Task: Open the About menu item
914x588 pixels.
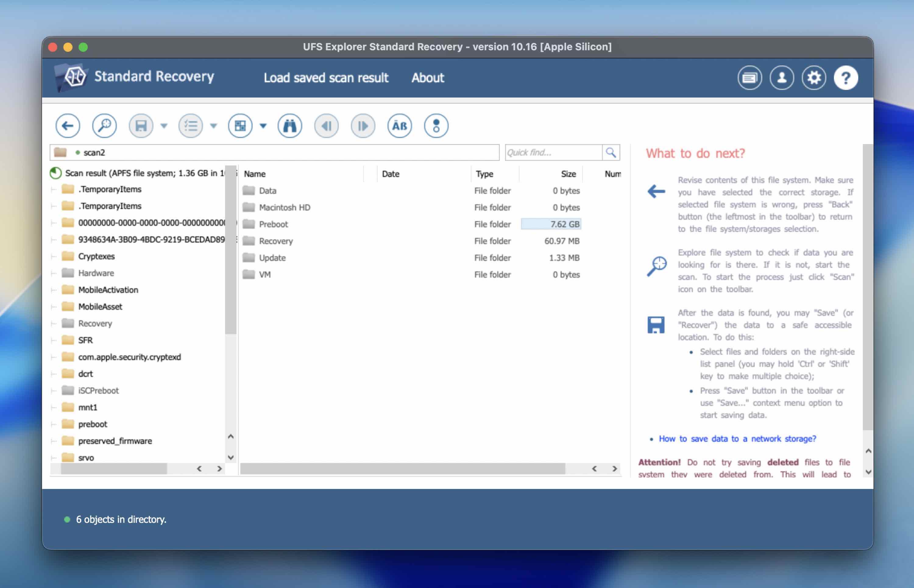Action: pos(428,78)
